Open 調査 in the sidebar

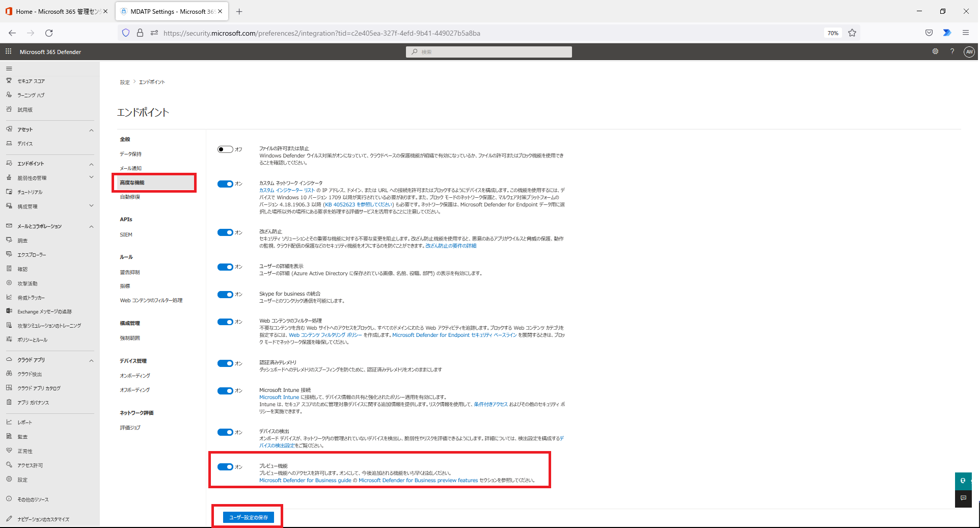click(23, 241)
